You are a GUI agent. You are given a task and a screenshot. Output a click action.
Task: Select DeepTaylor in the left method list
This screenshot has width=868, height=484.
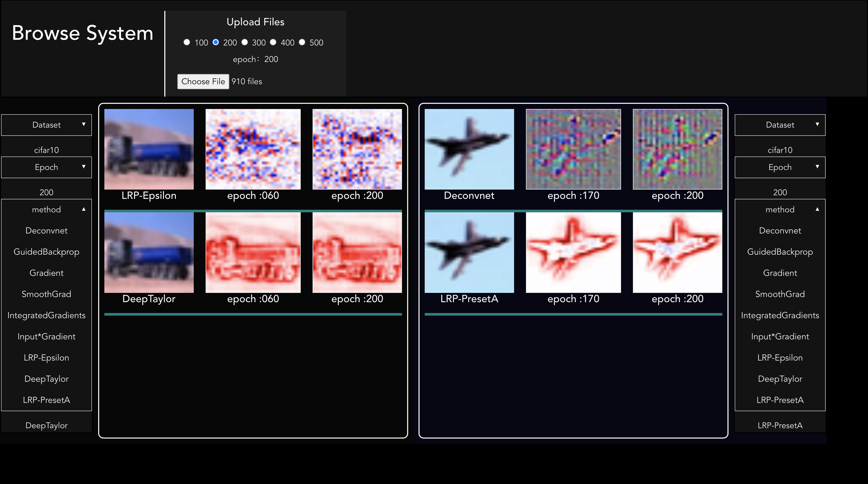point(47,379)
